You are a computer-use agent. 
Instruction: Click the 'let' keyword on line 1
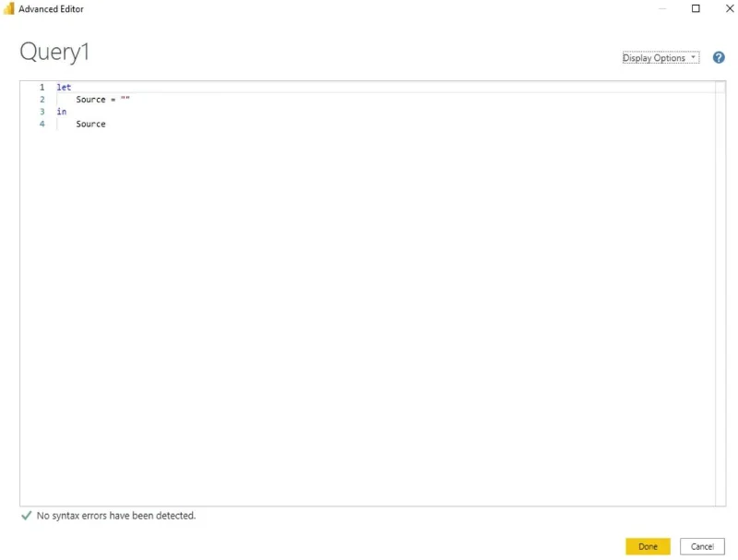tap(64, 87)
